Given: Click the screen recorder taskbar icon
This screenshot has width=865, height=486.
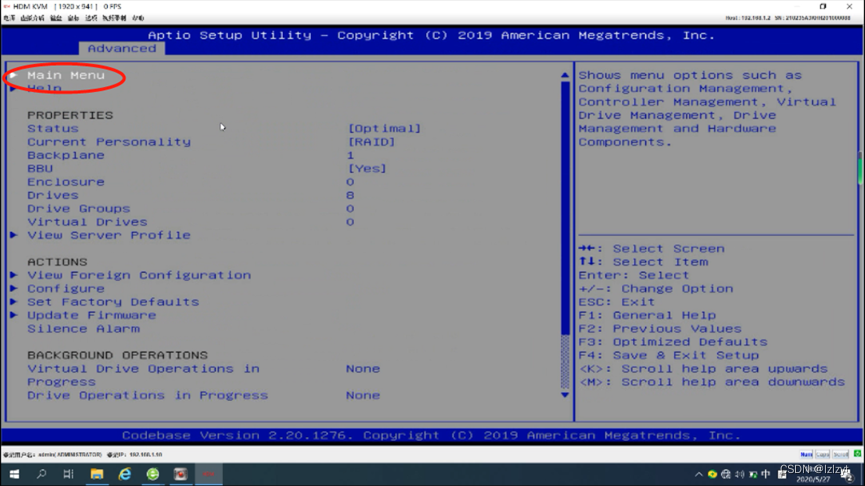Looking at the screenshot, I should (x=180, y=474).
